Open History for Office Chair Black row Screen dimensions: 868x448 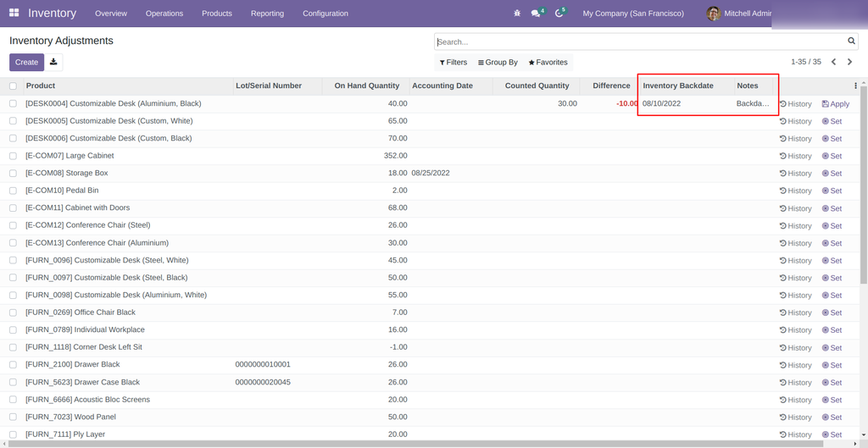795,312
